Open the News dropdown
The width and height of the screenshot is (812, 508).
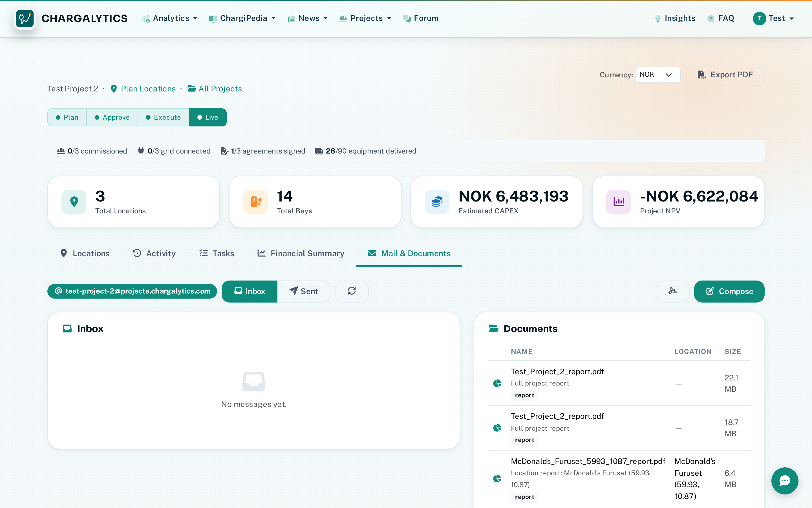(x=308, y=18)
